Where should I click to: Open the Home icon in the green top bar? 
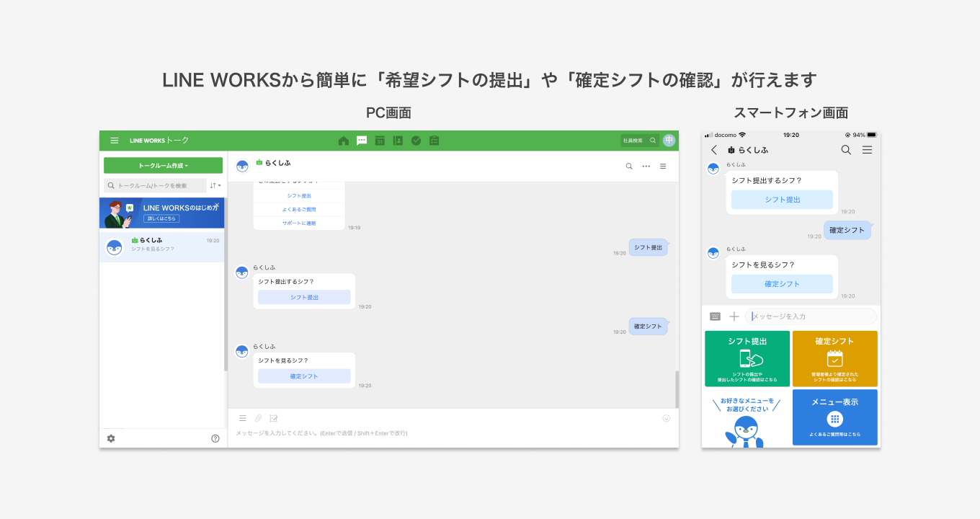pyautogui.click(x=344, y=141)
